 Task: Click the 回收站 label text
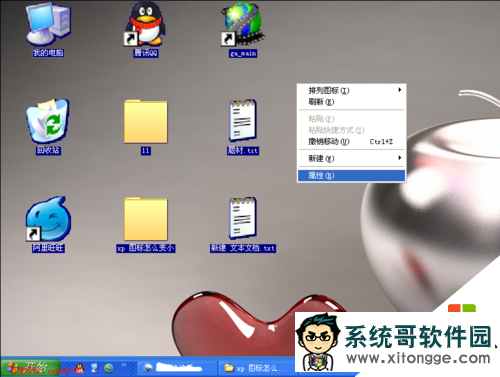[x=48, y=150]
